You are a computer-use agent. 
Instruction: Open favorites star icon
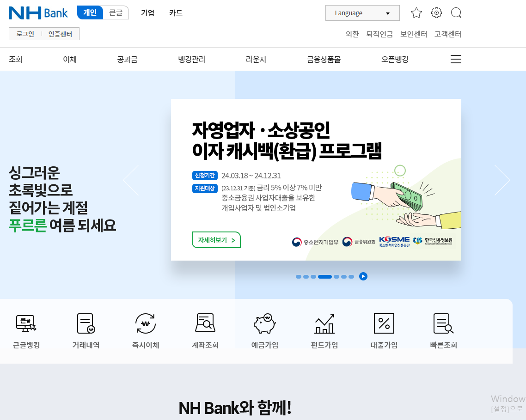coord(416,13)
